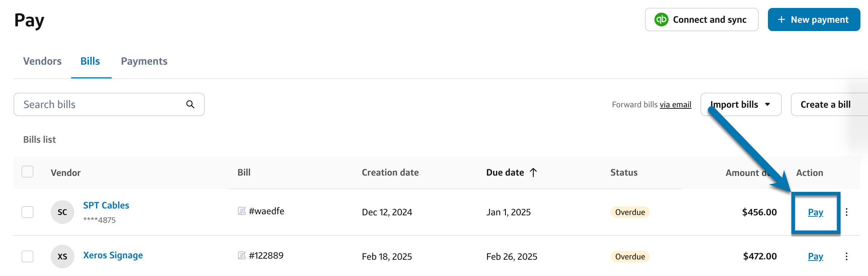Select the SPT Cables bill checkbox
The height and width of the screenshot is (276, 868).
click(x=27, y=212)
